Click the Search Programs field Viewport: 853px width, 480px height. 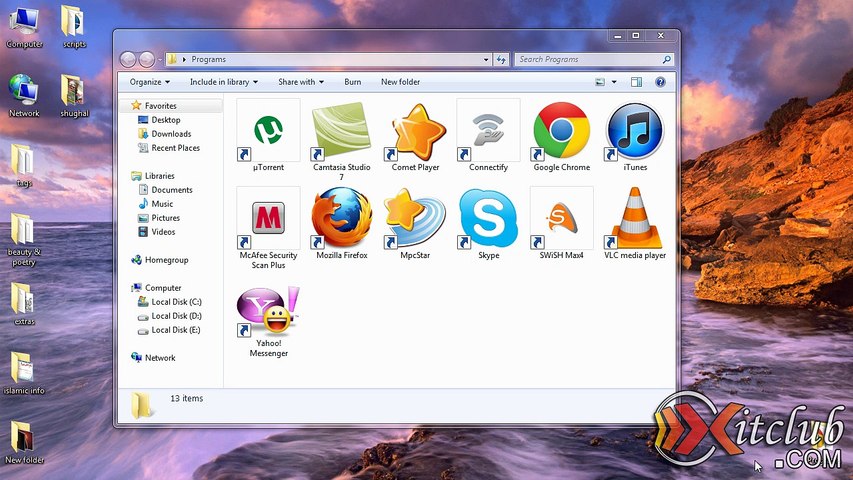tap(594, 59)
